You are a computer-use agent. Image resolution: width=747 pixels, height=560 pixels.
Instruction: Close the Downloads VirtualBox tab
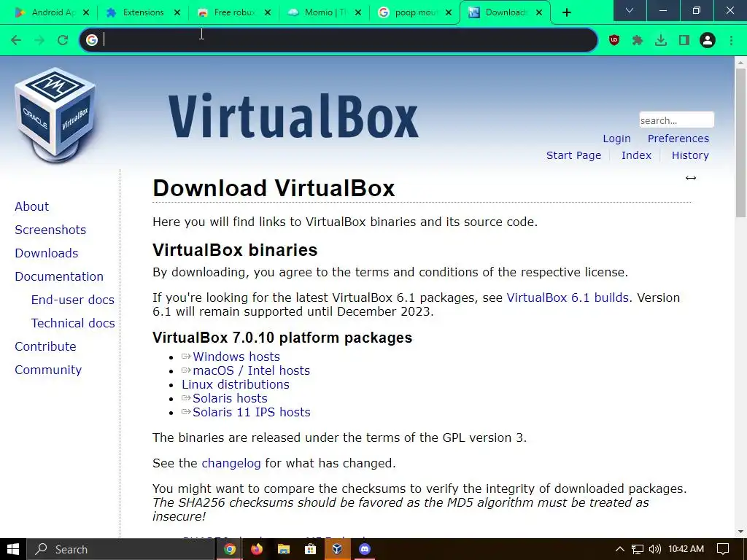point(539,12)
